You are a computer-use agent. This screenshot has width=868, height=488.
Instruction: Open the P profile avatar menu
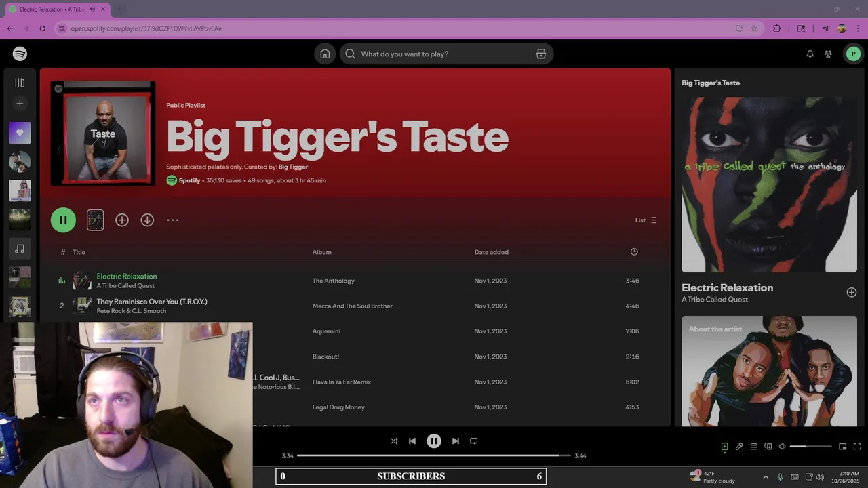(853, 54)
